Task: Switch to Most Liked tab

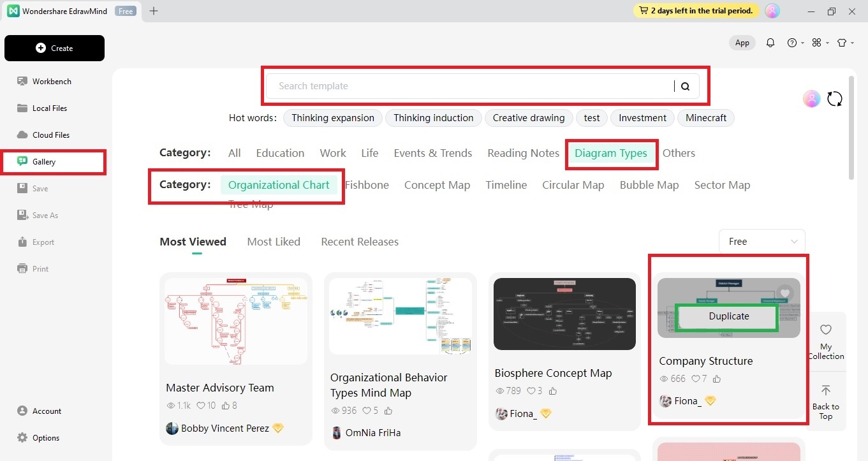Action: click(274, 242)
